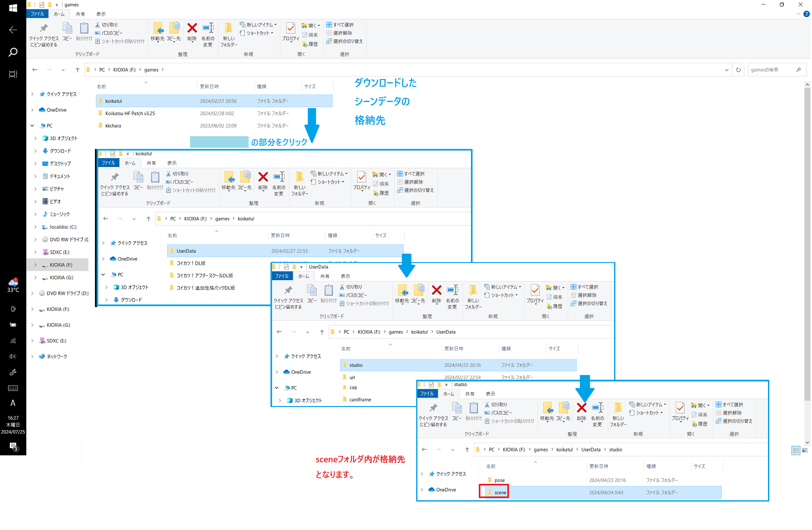Expand ネットワーク in games nav tree
The image size is (812, 530).
coord(32,356)
